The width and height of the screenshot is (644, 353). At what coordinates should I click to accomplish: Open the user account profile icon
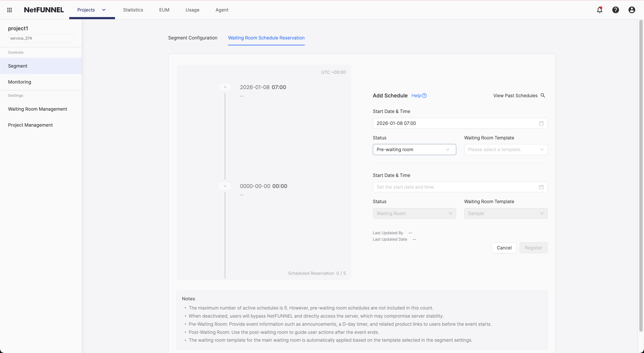click(x=631, y=10)
